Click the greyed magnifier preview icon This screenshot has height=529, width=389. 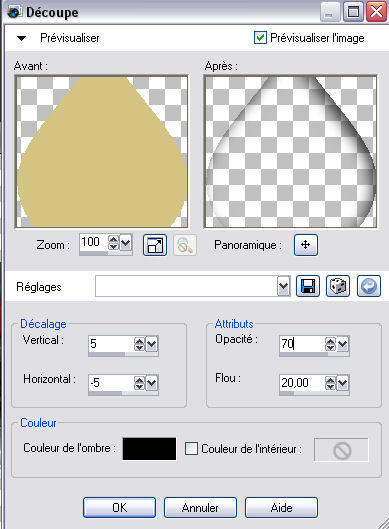[x=185, y=245]
